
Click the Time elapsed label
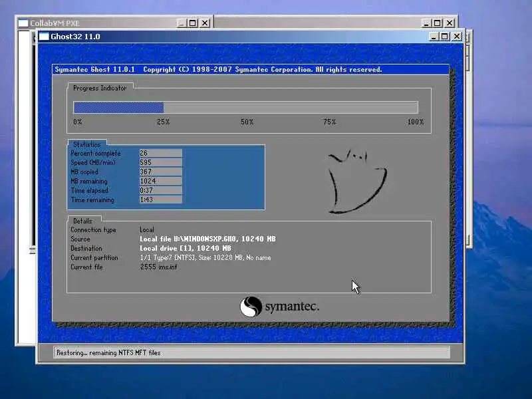[x=90, y=191]
